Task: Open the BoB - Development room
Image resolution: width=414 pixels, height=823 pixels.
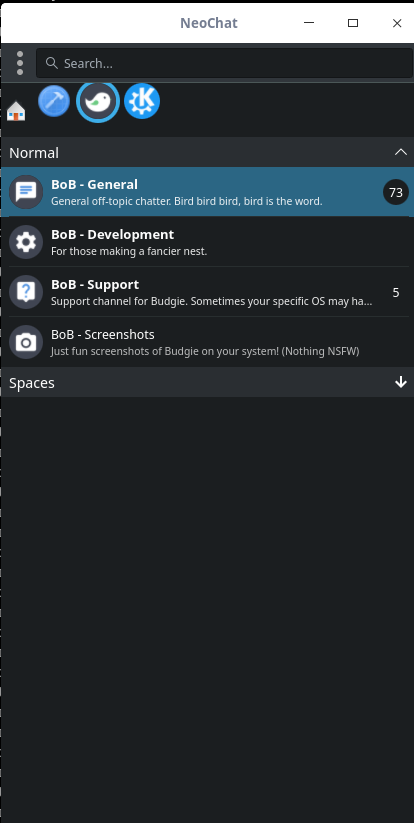Action: (207, 242)
